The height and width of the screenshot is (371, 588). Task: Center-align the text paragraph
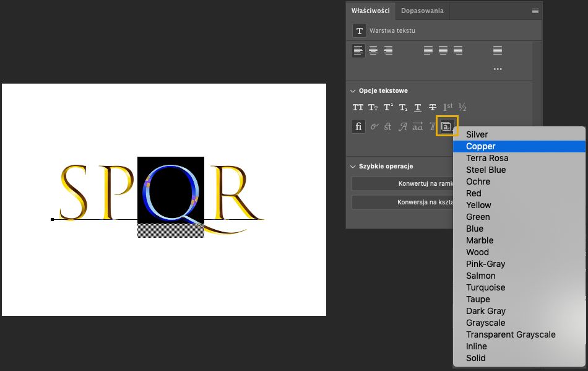click(373, 51)
